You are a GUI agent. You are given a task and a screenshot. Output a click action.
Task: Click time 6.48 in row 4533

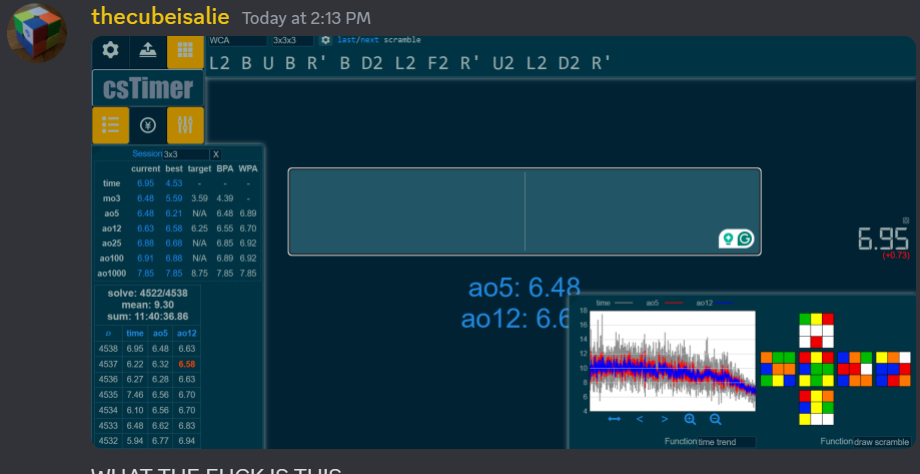(135, 425)
